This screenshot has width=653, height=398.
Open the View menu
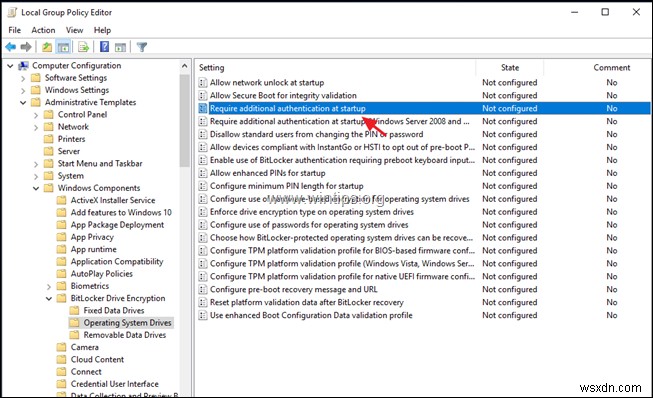(x=74, y=30)
